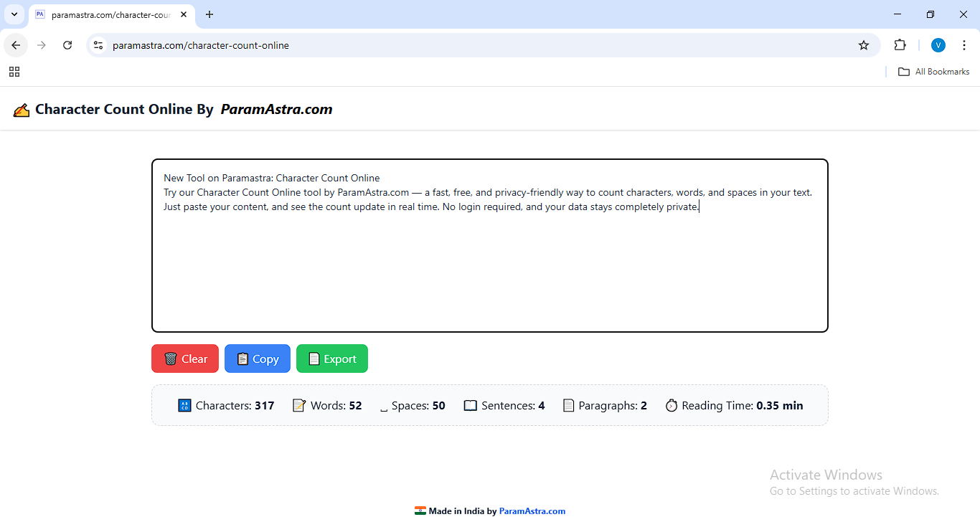Minimize the Chrome window
Viewport: 980px width, 522px height.
click(897, 14)
